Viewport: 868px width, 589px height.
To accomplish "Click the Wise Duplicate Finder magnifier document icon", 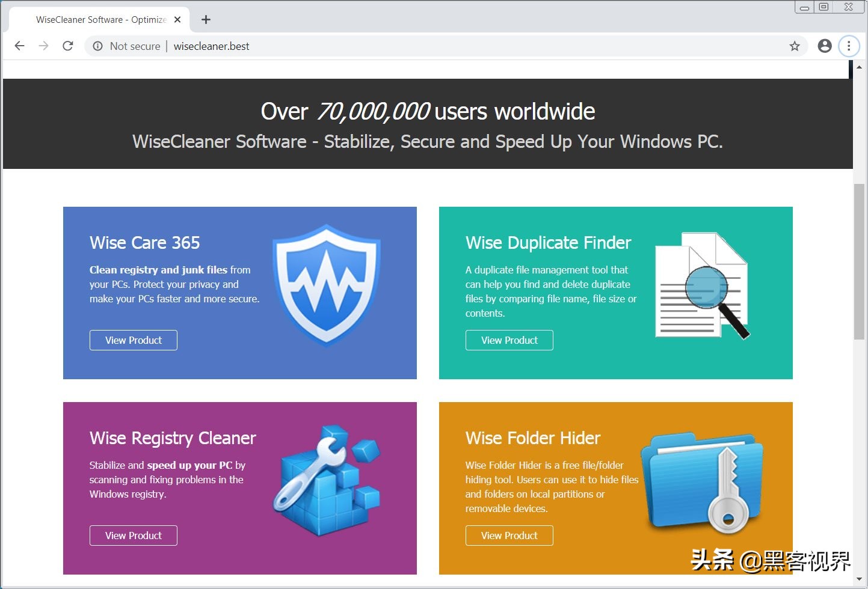I will [x=703, y=286].
